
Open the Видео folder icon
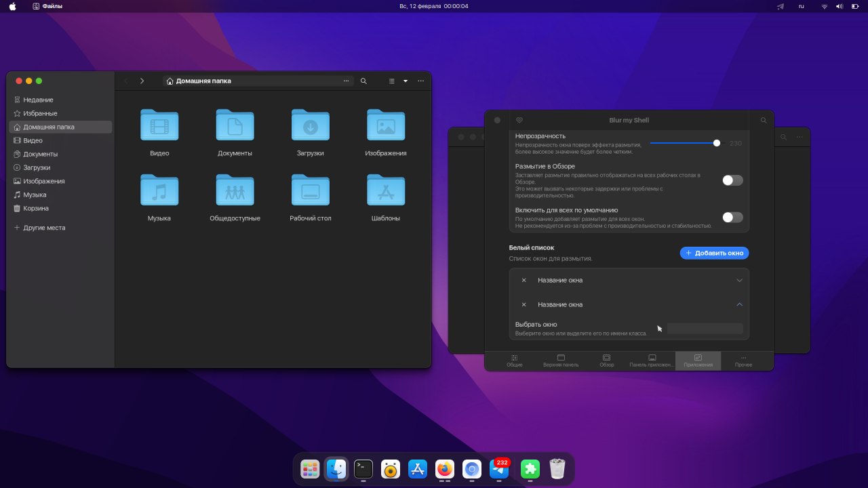point(159,126)
